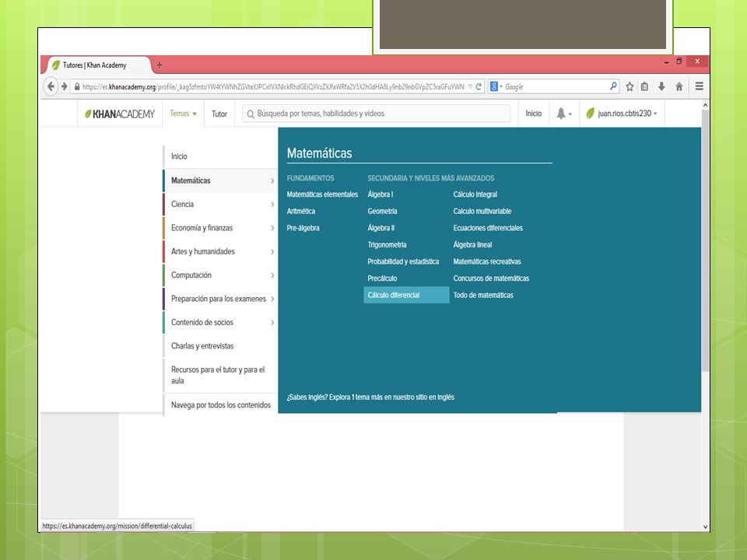
Task: Select Inicio in the topics sidebar
Action: click(220, 156)
